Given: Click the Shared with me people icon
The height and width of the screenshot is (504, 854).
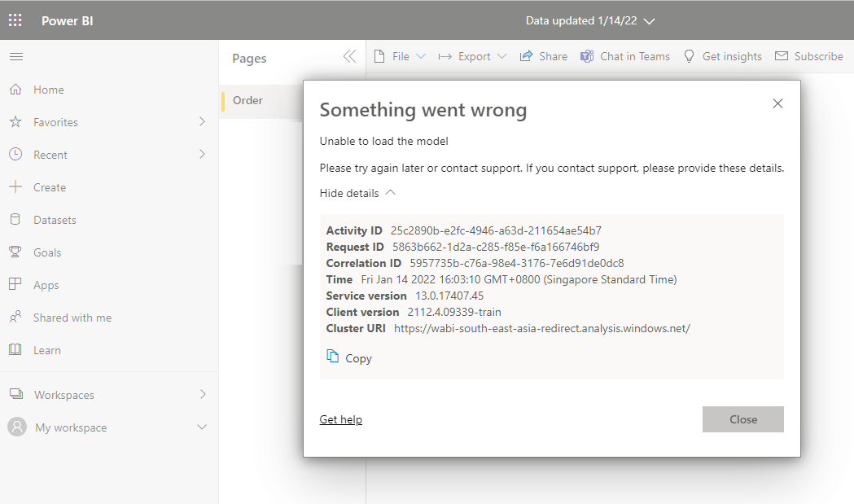Looking at the screenshot, I should 15,317.
